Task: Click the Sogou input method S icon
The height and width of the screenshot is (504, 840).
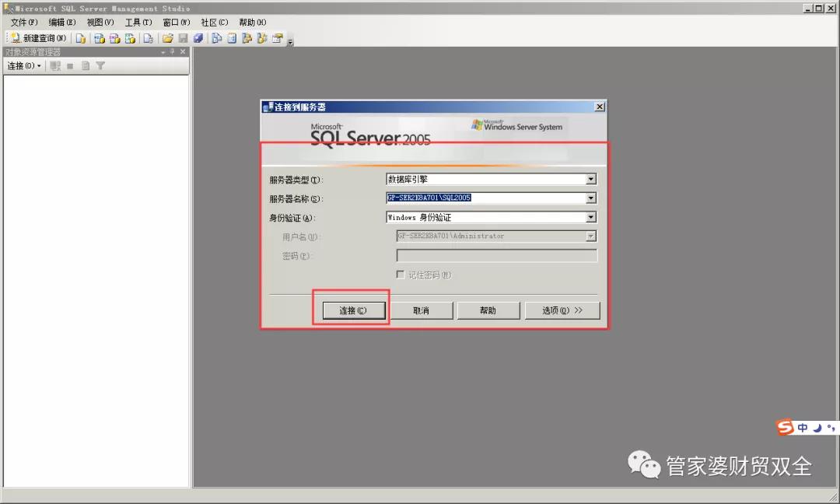Action: coord(786,427)
